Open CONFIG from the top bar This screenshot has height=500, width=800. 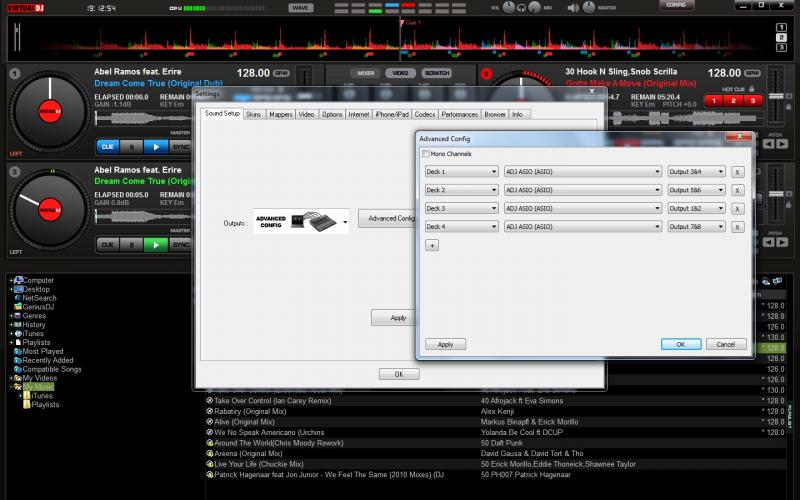pos(676,5)
